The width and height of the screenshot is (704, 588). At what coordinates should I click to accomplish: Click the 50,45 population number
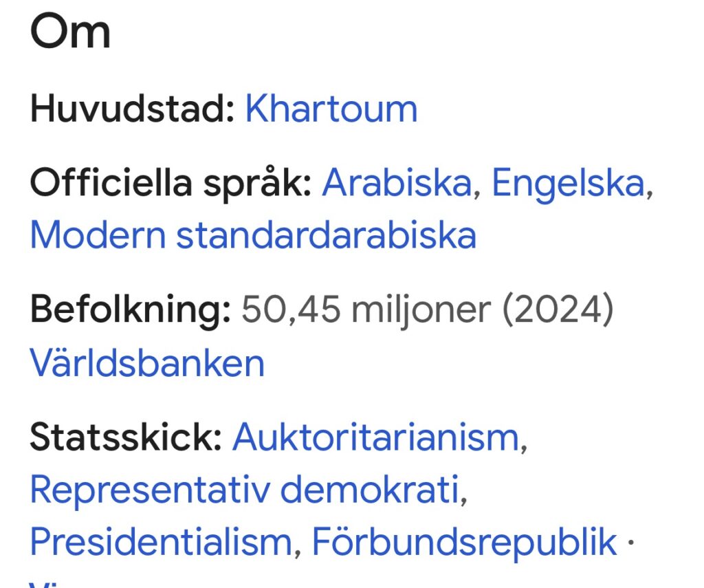pyautogui.click(x=291, y=311)
